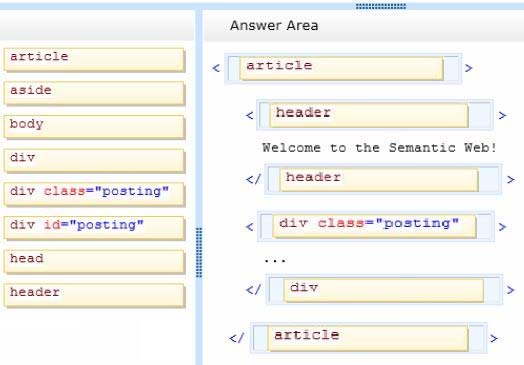Image resolution: width=524 pixels, height=365 pixels.
Task: Select div class="posting" tile in source list
Action: tap(94, 195)
